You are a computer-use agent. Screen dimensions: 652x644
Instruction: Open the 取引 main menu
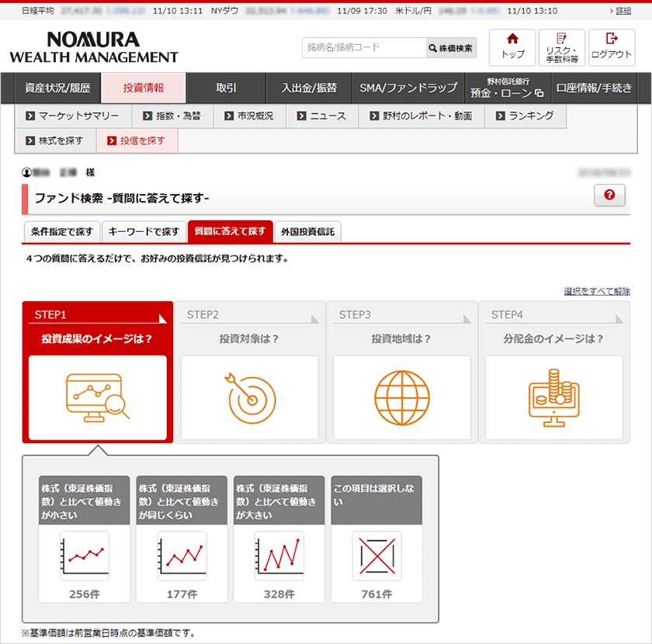[x=227, y=88]
